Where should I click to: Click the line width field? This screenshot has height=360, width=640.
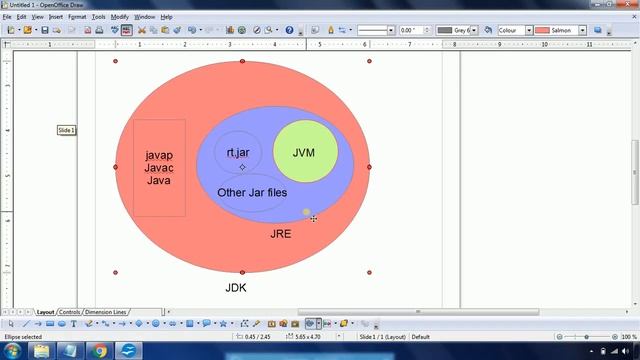[411, 30]
